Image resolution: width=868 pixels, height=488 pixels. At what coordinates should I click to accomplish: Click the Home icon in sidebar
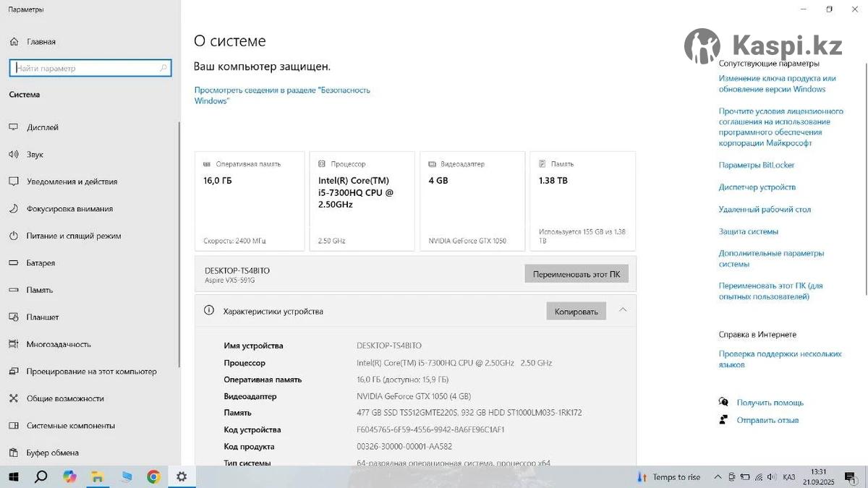(13, 42)
